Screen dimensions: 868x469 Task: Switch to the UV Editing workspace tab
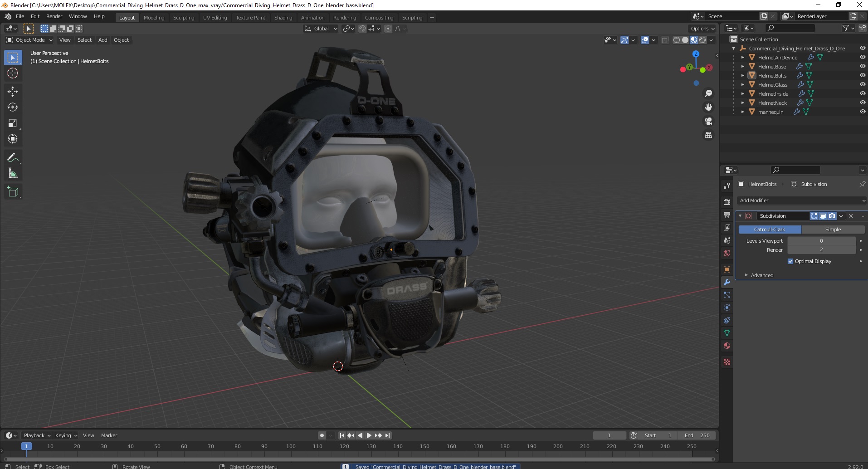[x=215, y=18]
